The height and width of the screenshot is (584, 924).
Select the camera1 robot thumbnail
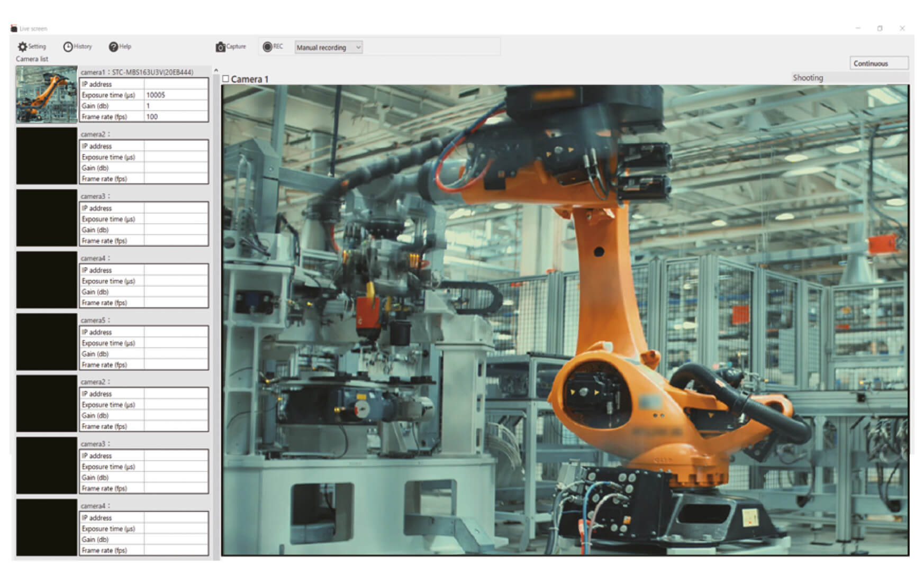click(47, 95)
